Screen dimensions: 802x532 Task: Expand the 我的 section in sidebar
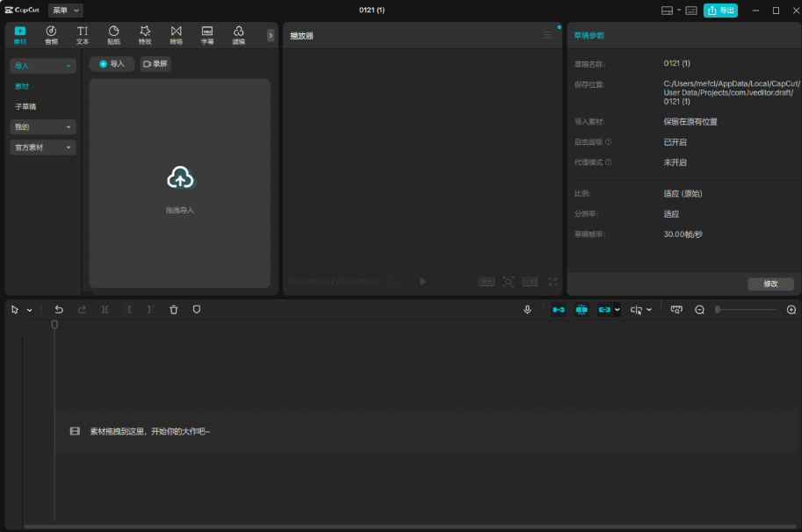coord(43,127)
